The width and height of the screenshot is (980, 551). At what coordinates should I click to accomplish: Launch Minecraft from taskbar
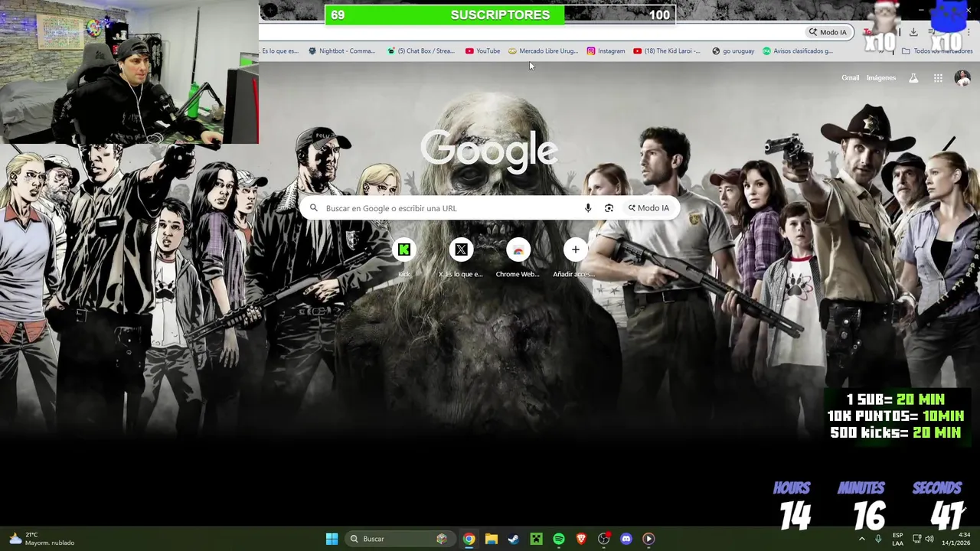(x=536, y=539)
